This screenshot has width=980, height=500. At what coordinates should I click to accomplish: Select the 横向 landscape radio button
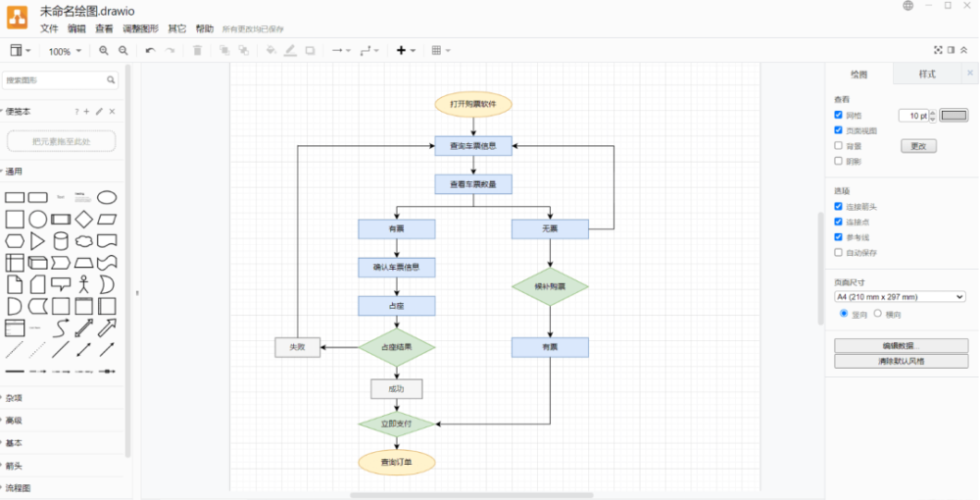click(x=877, y=313)
